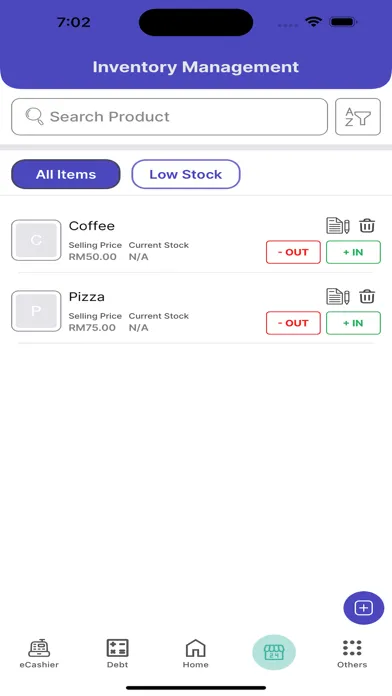Add Coffee stock with + IN
Viewport: 392px width, 696px height.
click(x=353, y=252)
